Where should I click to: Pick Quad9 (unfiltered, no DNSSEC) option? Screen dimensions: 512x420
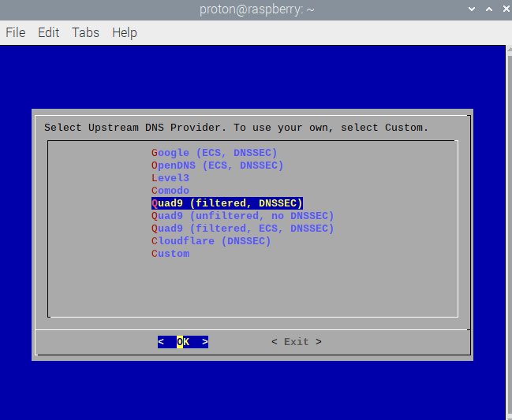click(x=242, y=216)
